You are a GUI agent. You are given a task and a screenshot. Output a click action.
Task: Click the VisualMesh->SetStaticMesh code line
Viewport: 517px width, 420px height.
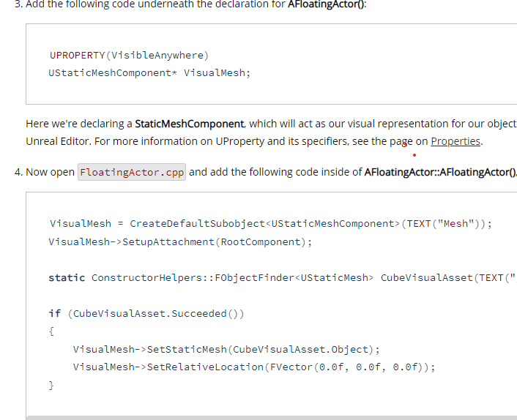click(x=226, y=349)
